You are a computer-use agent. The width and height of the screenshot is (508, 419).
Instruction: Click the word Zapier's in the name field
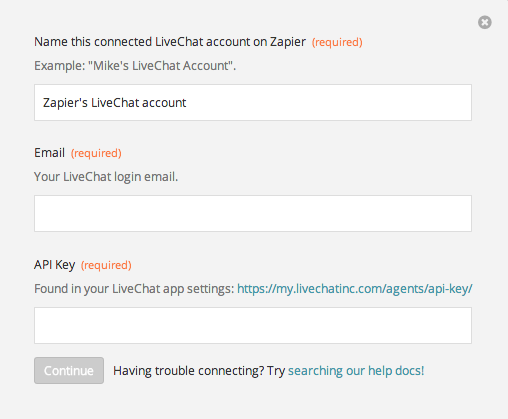click(x=65, y=103)
